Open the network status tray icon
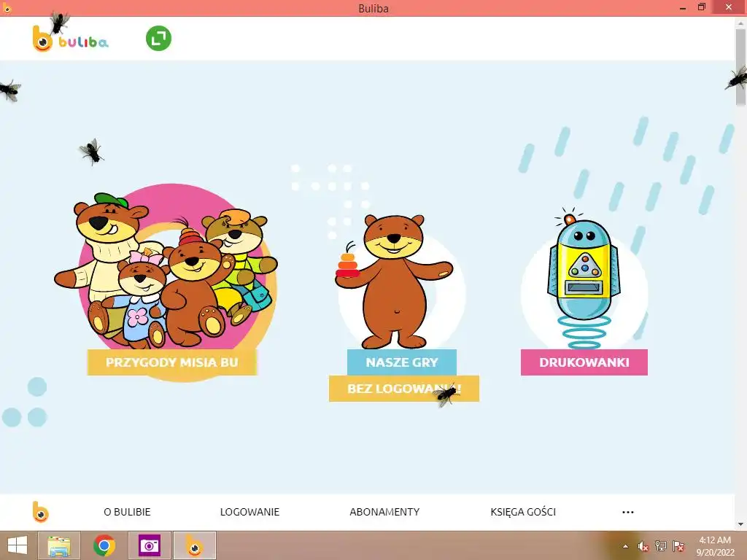 click(661, 545)
